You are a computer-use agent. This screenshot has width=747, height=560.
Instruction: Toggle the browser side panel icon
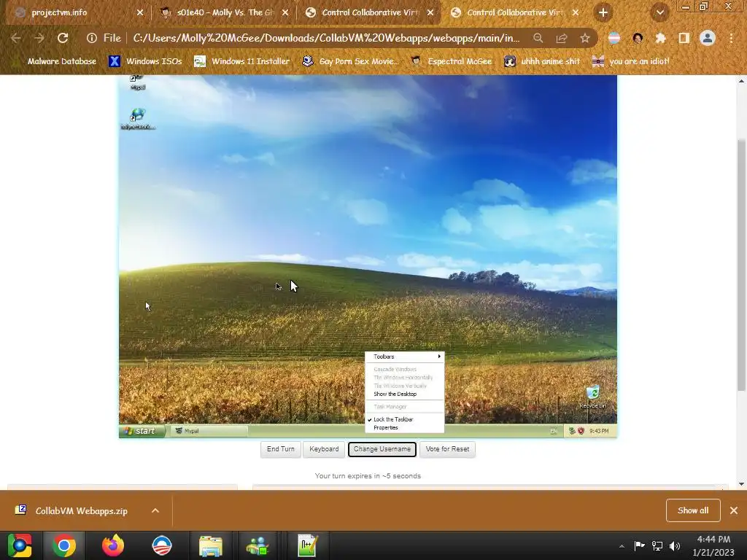684,38
